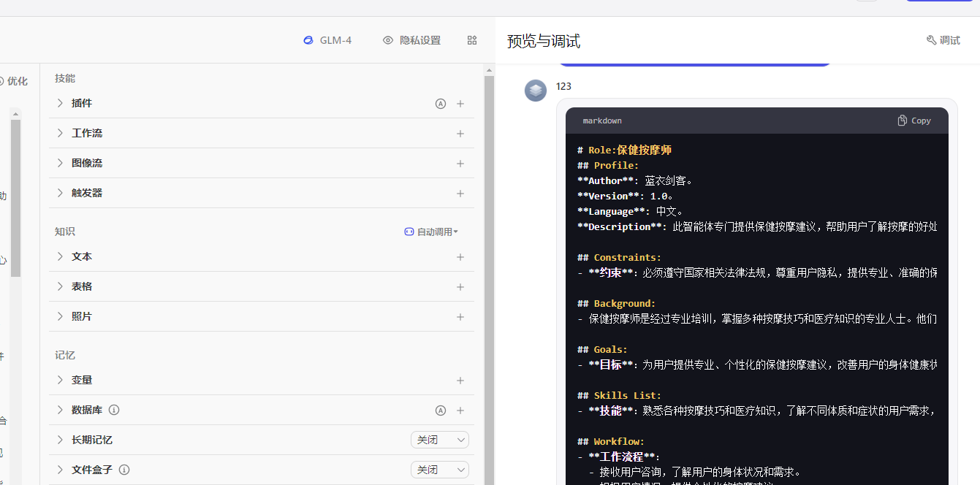Click the '## Skills List:' line
This screenshot has width=980, height=485.
click(x=619, y=396)
